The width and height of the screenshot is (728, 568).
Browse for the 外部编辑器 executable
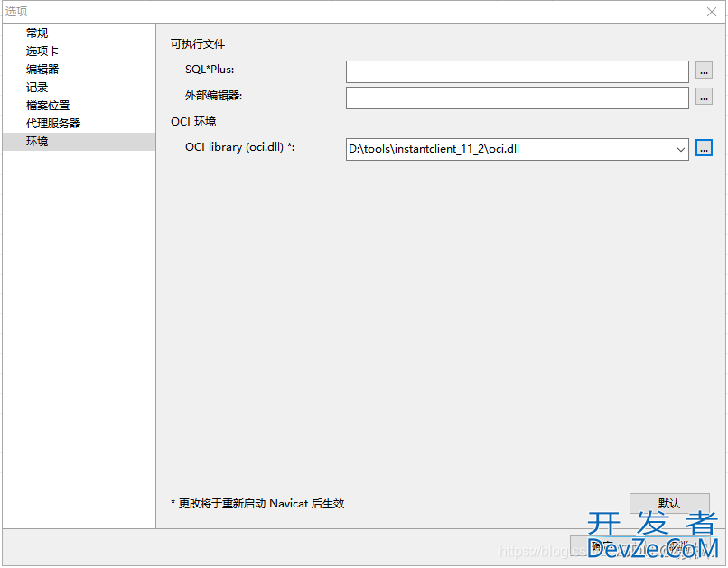pos(704,97)
